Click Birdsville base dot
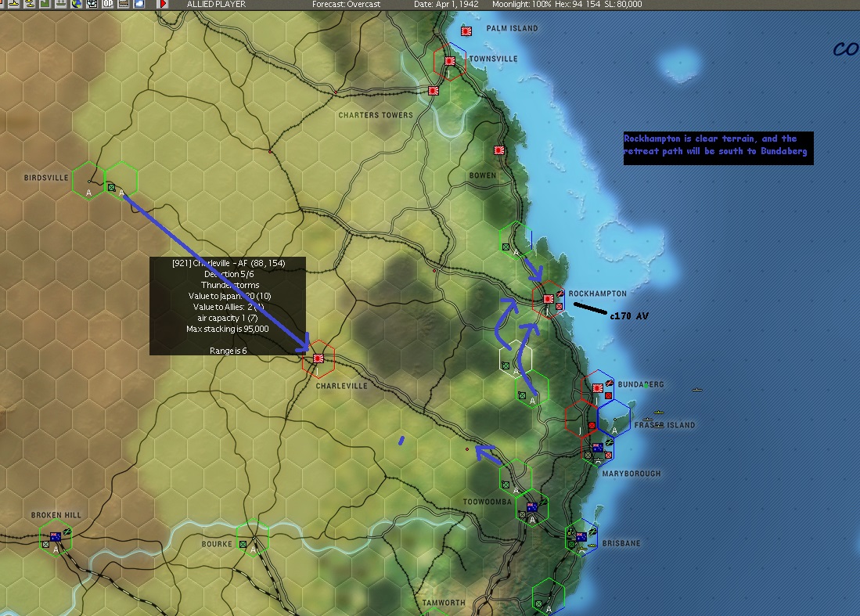 (x=89, y=181)
